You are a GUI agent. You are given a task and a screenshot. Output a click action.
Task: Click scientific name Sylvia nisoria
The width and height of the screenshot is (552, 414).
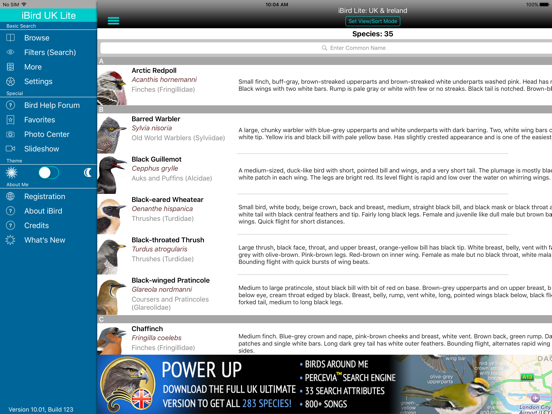(x=152, y=128)
